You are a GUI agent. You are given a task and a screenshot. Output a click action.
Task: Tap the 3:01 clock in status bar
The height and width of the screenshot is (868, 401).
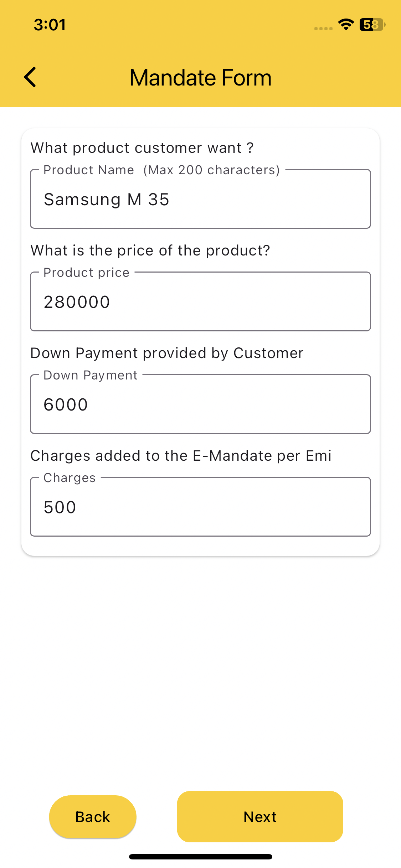(x=50, y=25)
